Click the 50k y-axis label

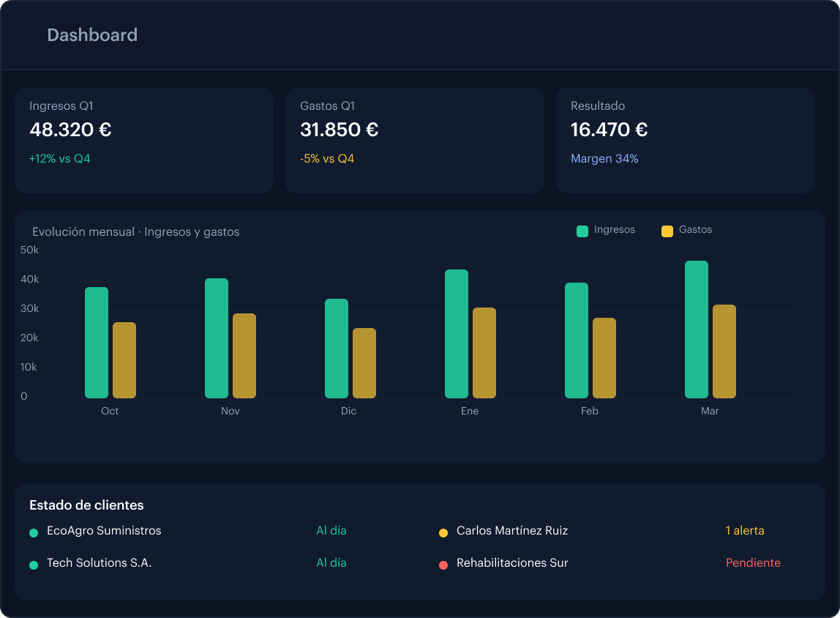coord(29,250)
